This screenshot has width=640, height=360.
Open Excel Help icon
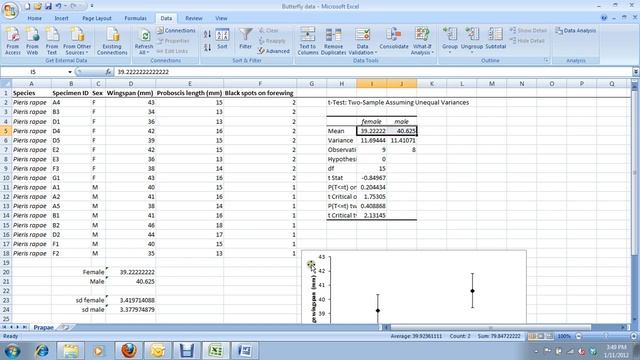coord(604,18)
